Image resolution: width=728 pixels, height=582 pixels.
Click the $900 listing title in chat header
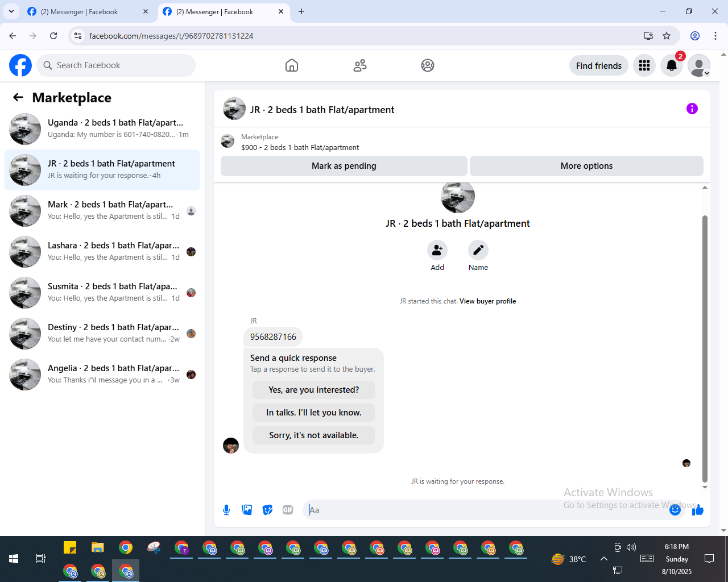[x=300, y=147]
